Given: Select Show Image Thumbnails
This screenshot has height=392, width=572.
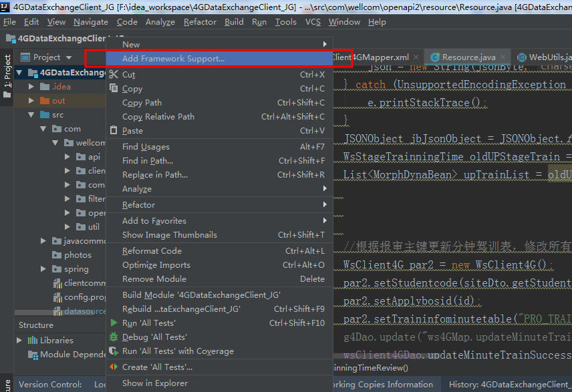Looking at the screenshot, I should pos(220,235).
